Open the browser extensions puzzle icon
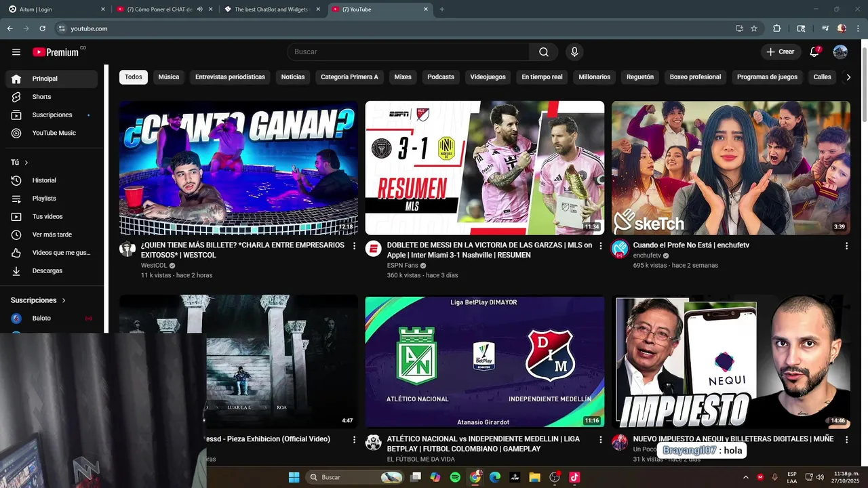 [777, 28]
